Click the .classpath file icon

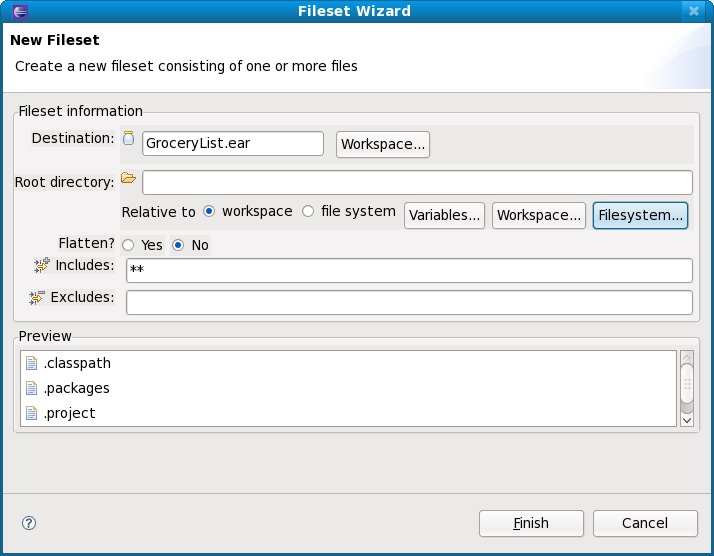click(x=31, y=364)
